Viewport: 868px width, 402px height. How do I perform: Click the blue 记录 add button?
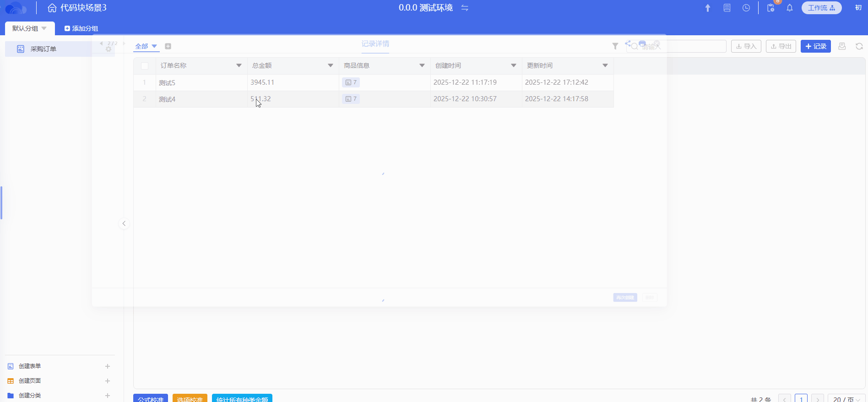[x=815, y=46]
